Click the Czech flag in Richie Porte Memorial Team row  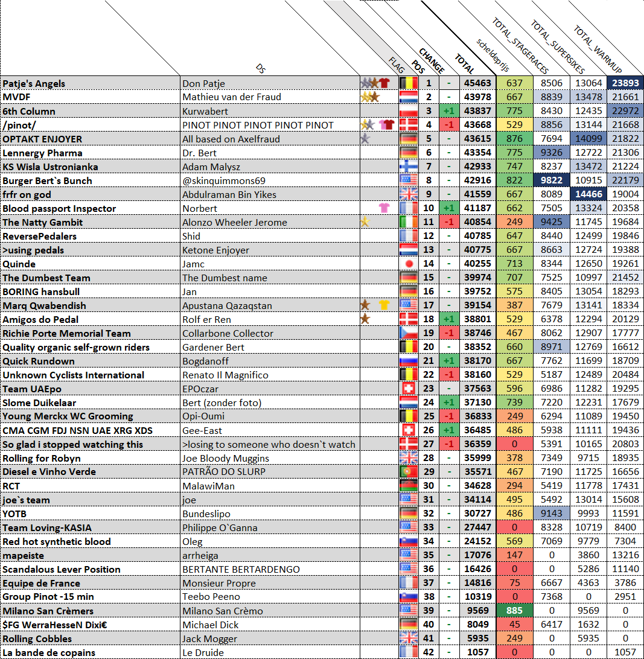pos(408,333)
